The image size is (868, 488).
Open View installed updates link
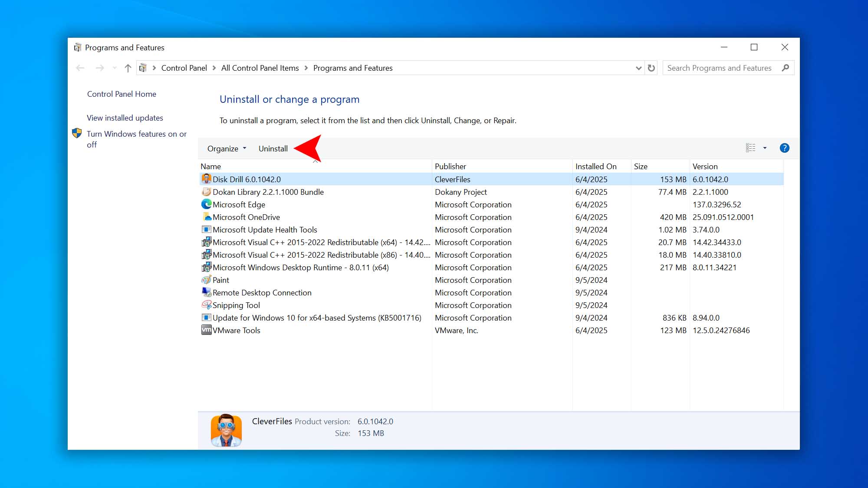(x=125, y=118)
